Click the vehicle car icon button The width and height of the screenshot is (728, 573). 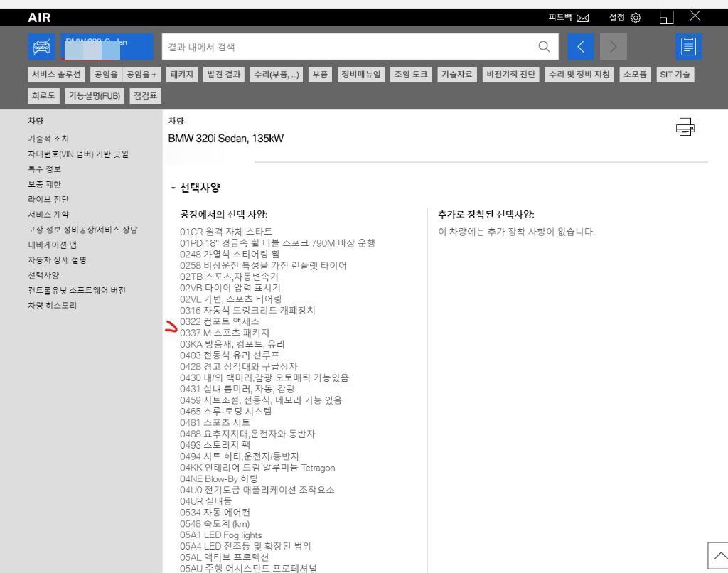(x=41, y=48)
